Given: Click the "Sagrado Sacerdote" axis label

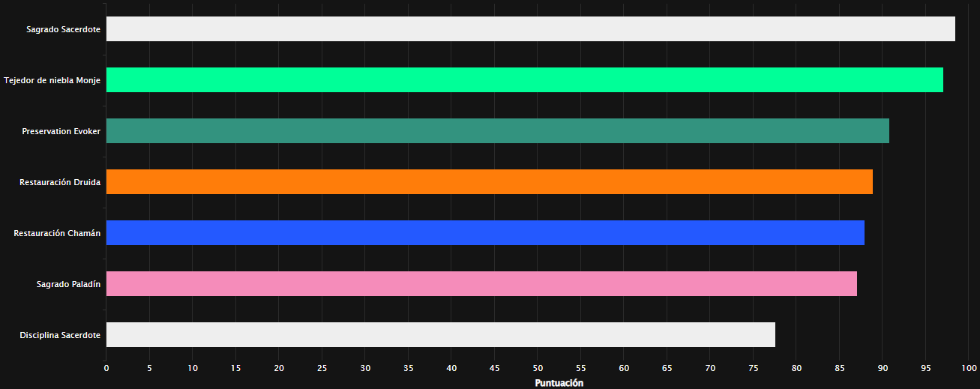Looking at the screenshot, I should point(63,29).
